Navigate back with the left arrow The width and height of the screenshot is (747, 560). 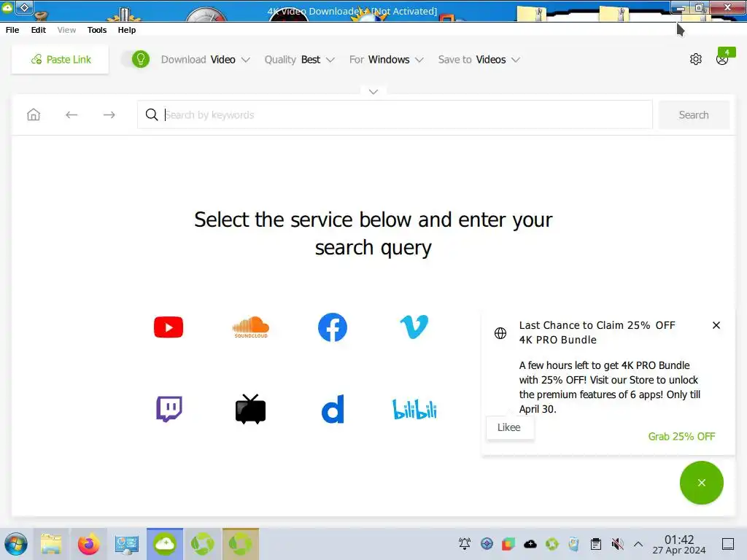[71, 114]
